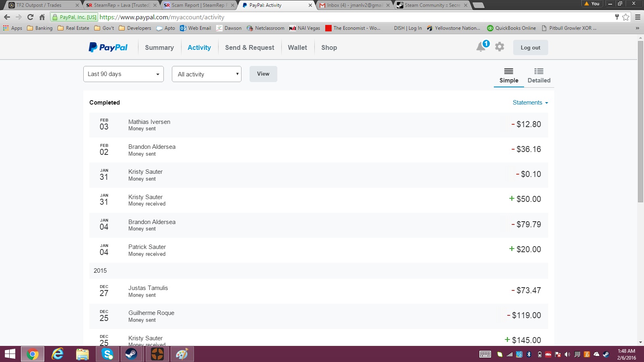Click the PayPal logo

[x=108, y=47]
